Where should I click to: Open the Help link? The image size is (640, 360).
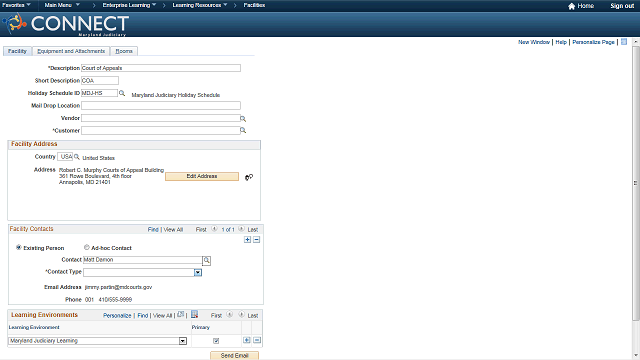[561, 42]
